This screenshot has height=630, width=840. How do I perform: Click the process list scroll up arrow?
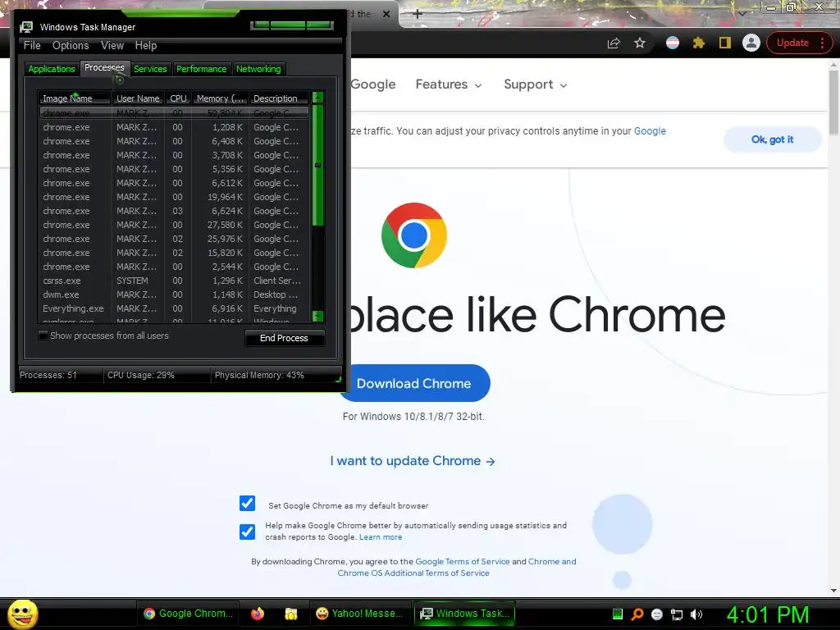pyautogui.click(x=317, y=98)
